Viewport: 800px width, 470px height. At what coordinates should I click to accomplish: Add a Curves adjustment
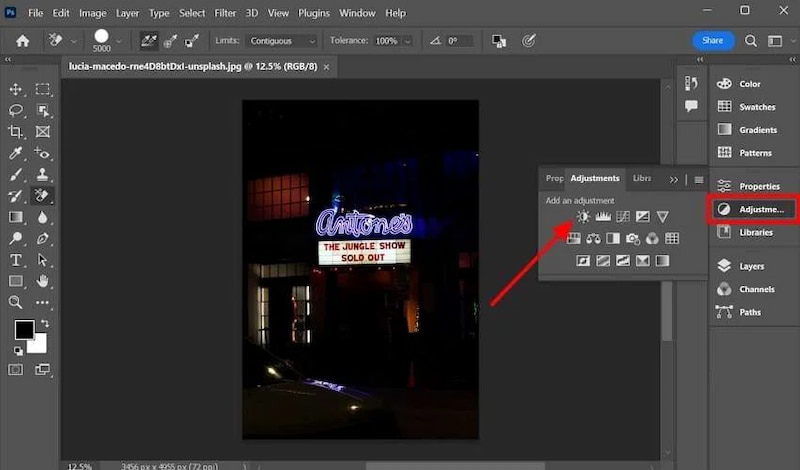click(x=622, y=216)
